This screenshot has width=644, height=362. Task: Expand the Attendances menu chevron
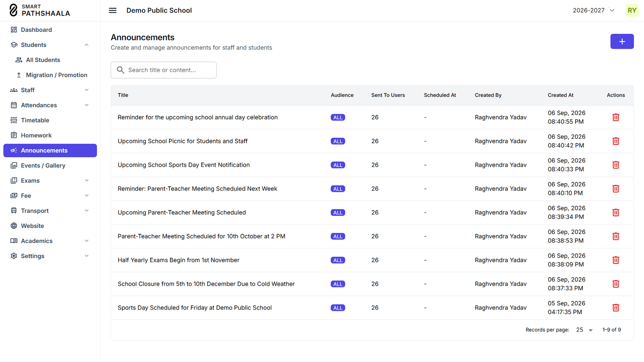(x=87, y=105)
